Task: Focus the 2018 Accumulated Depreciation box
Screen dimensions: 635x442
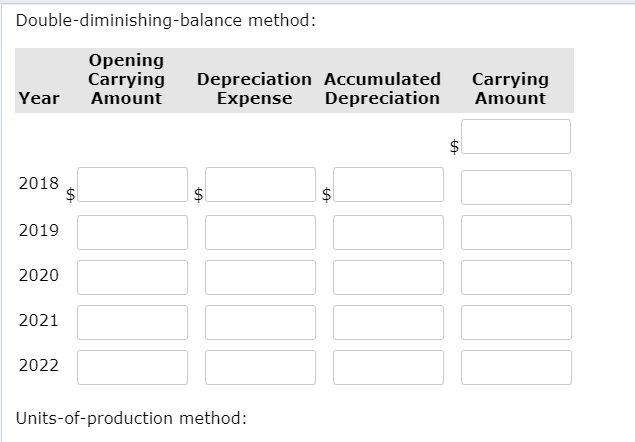Action: (x=388, y=185)
